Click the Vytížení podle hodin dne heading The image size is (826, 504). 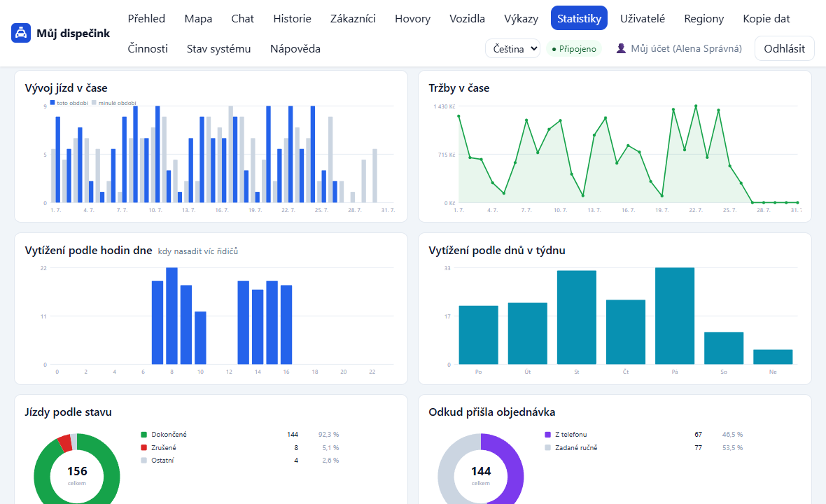(88, 250)
